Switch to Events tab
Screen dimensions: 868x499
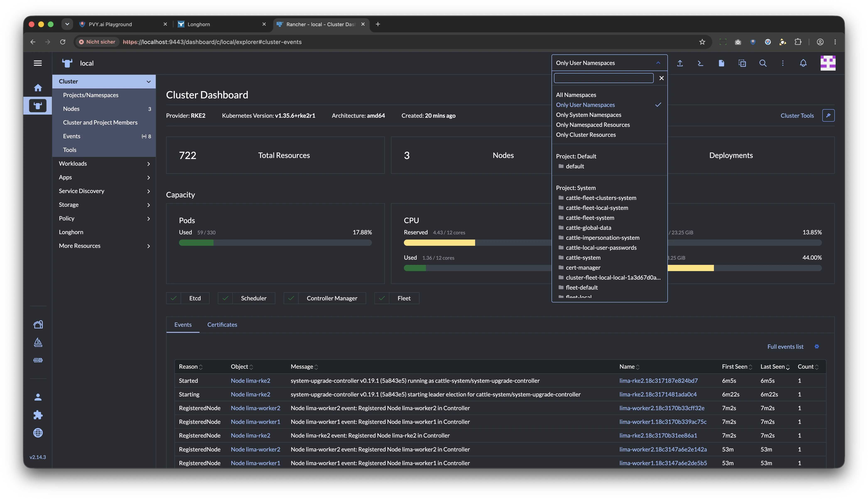tap(183, 325)
